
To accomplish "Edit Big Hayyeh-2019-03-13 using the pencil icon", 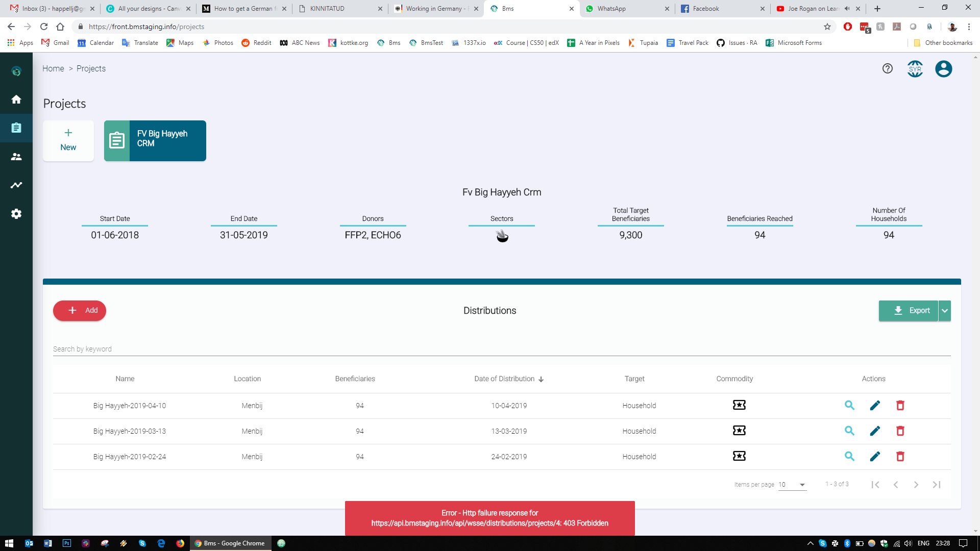I will pyautogui.click(x=875, y=431).
